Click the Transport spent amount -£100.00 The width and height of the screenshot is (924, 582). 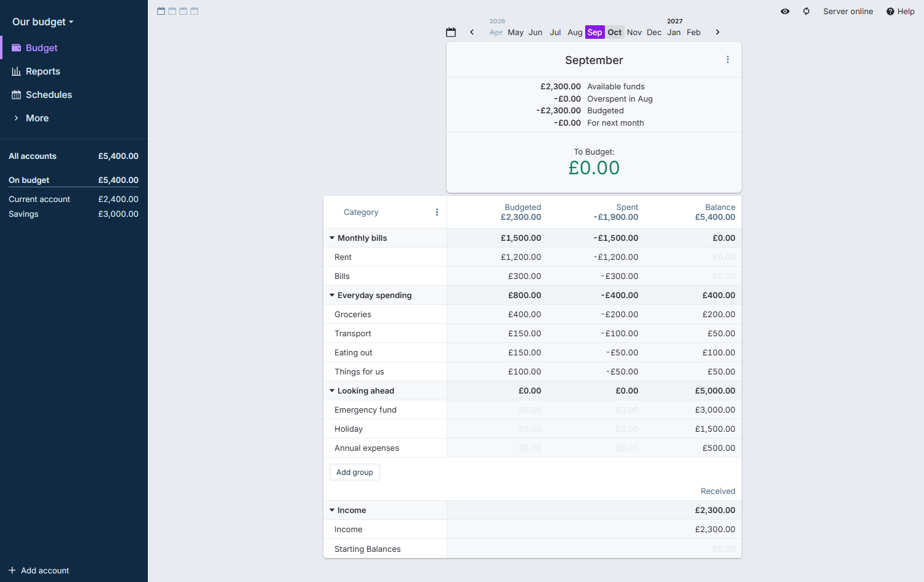pos(620,333)
